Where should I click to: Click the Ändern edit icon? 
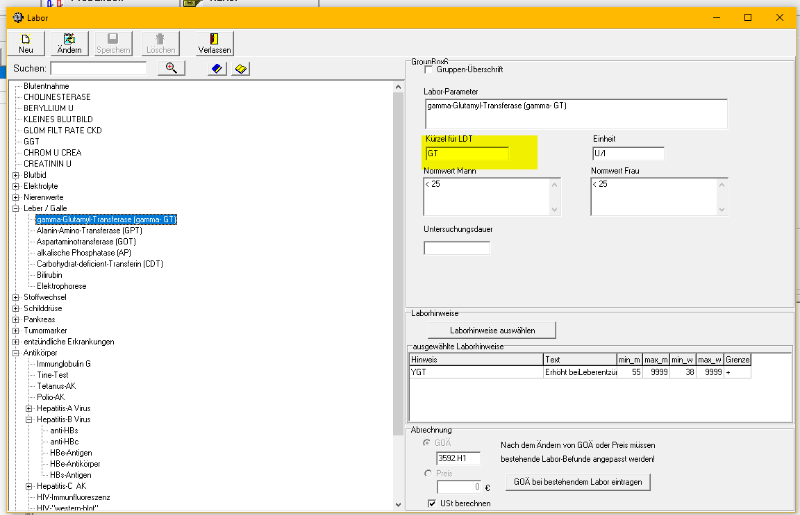coord(70,38)
